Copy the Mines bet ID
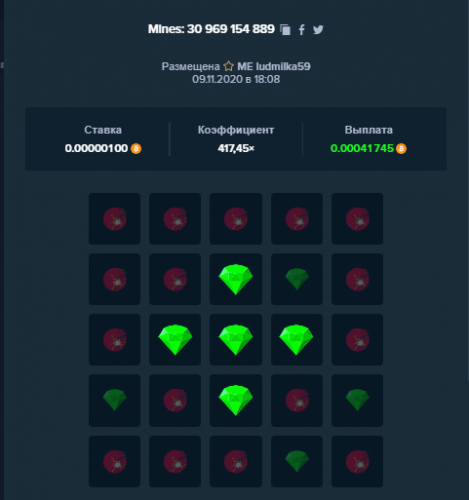This screenshot has width=469, height=500. [285, 30]
